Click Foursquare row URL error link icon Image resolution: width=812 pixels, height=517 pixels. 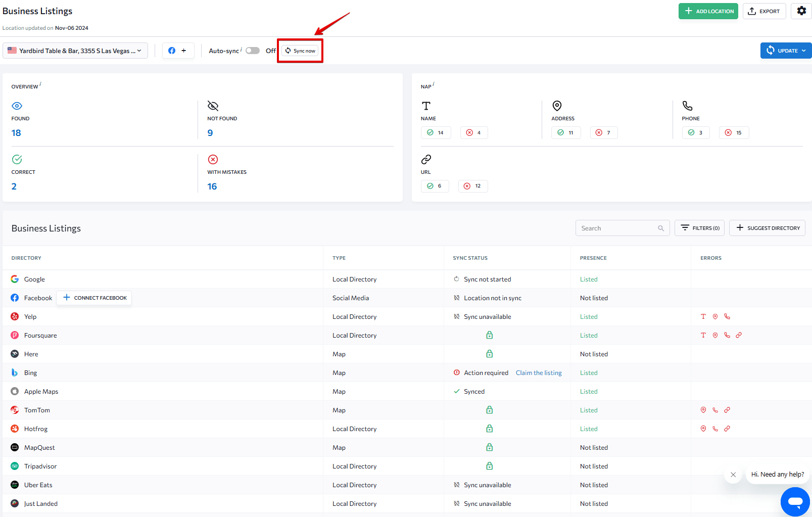739,335
